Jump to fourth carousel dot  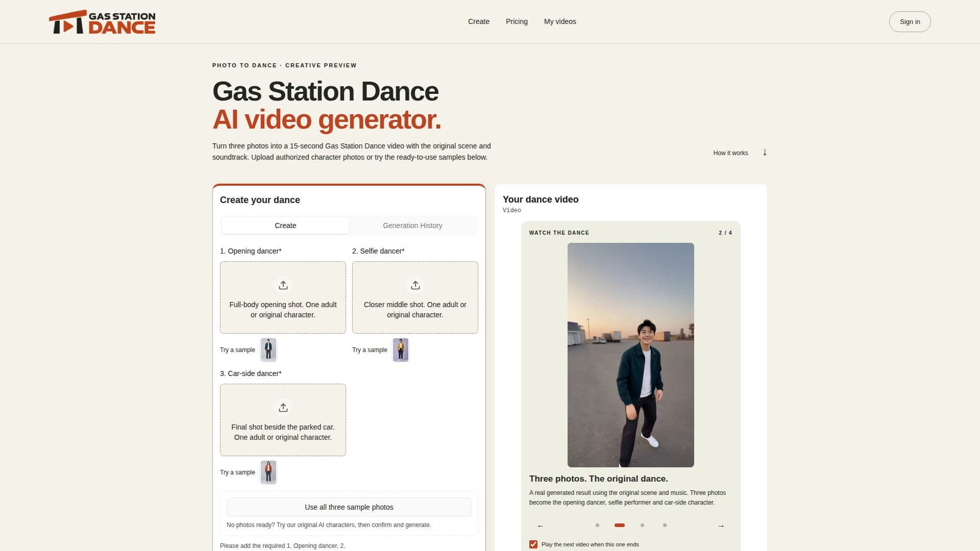tap(665, 525)
